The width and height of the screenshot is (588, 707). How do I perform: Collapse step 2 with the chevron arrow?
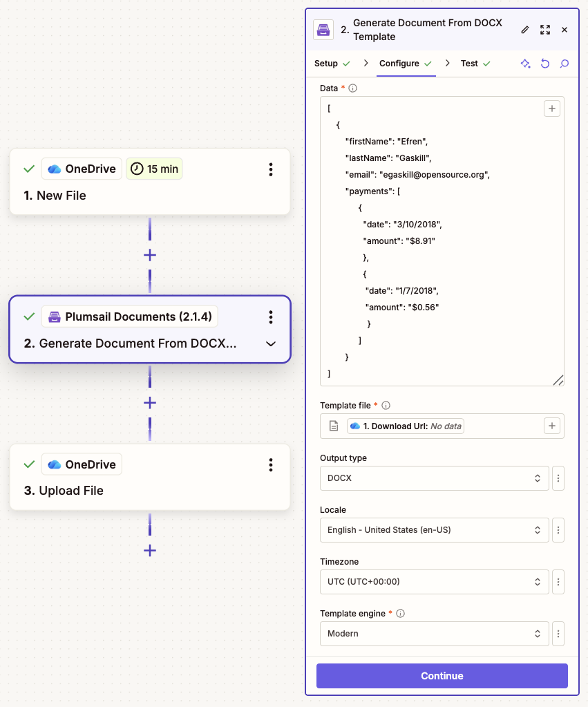pos(271,344)
